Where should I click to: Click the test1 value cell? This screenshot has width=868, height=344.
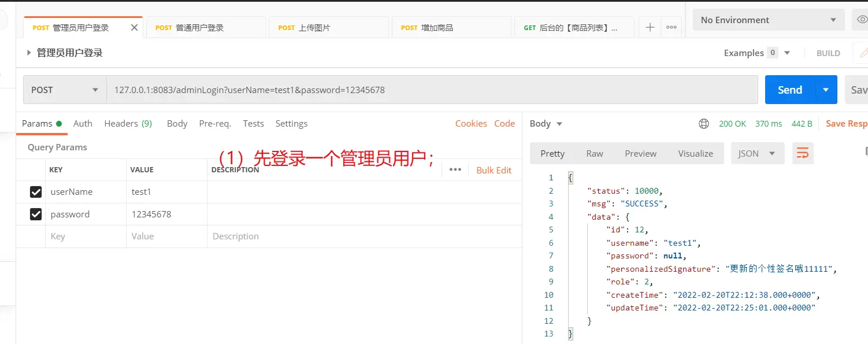click(166, 192)
